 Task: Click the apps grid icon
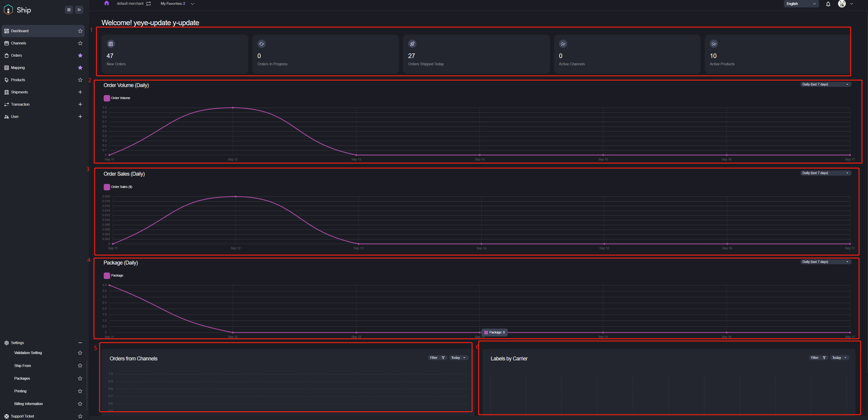(x=69, y=10)
